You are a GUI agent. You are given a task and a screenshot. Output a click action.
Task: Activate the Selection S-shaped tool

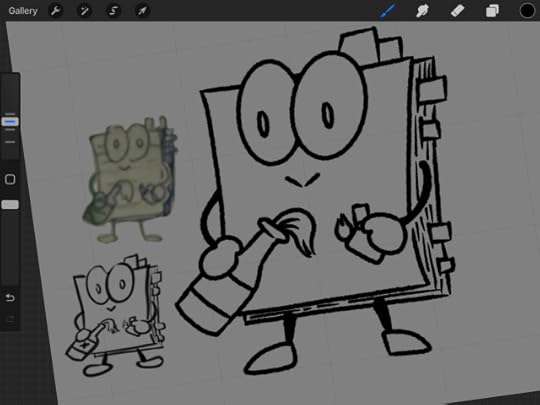point(113,11)
